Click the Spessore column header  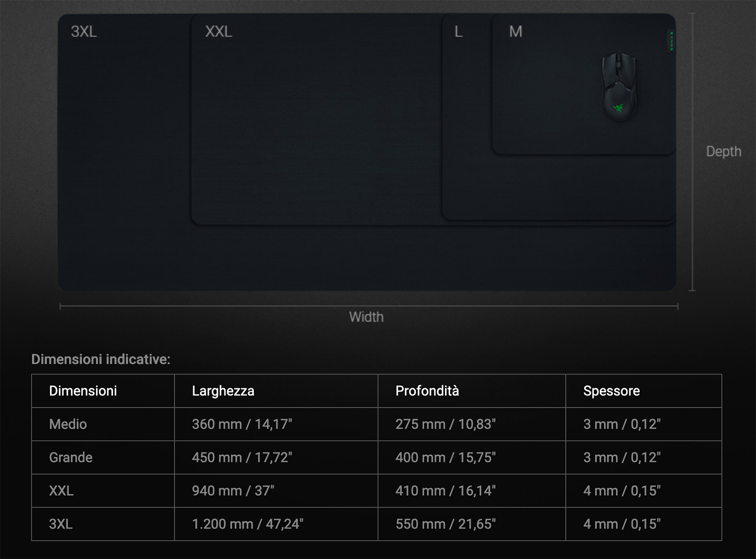coord(611,391)
